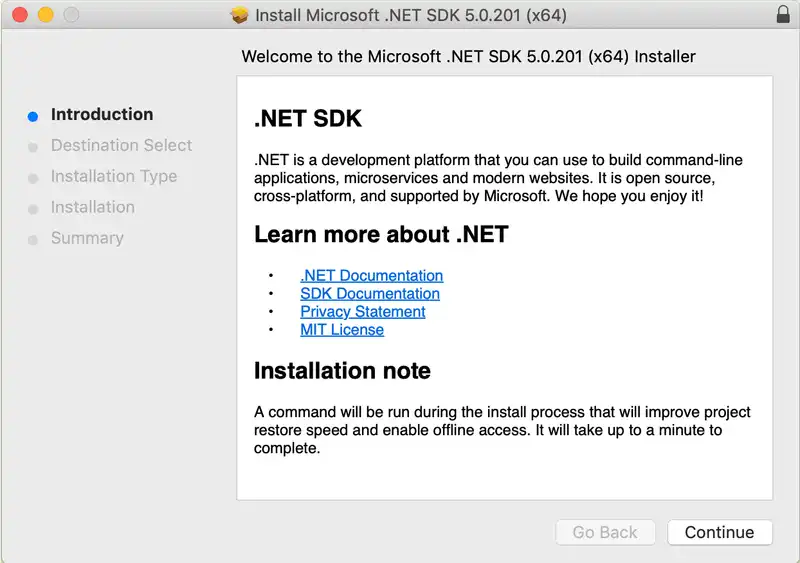Minimize the installer window
Image resolution: width=800 pixels, height=563 pixels.
click(x=45, y=15)
